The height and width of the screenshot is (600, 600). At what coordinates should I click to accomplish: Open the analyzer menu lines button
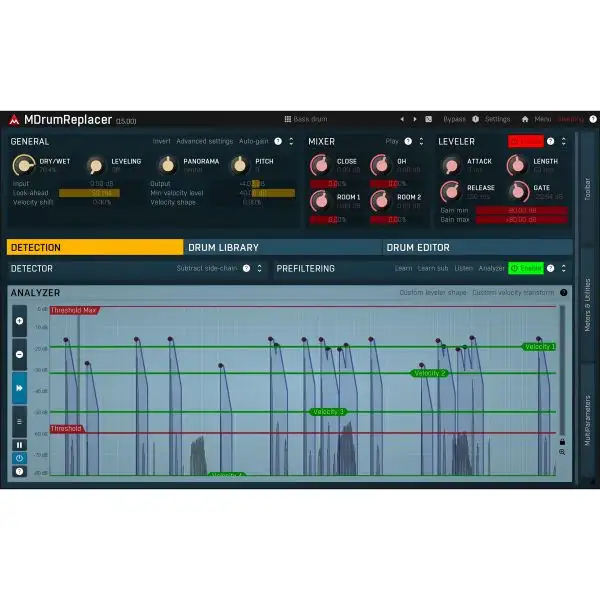(20, 421)
